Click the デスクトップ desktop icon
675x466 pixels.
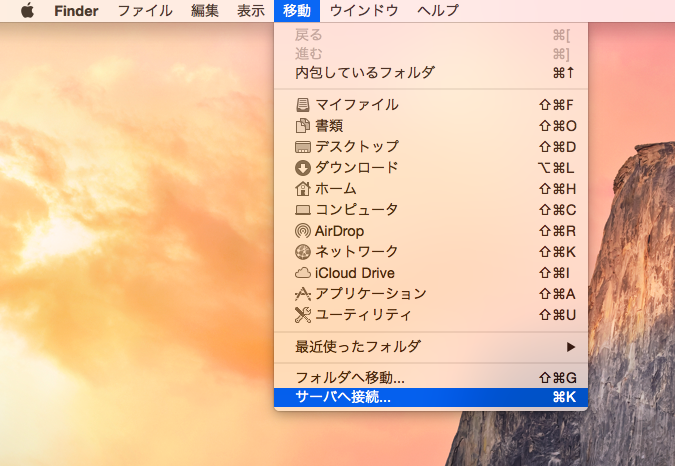point(303,147)
